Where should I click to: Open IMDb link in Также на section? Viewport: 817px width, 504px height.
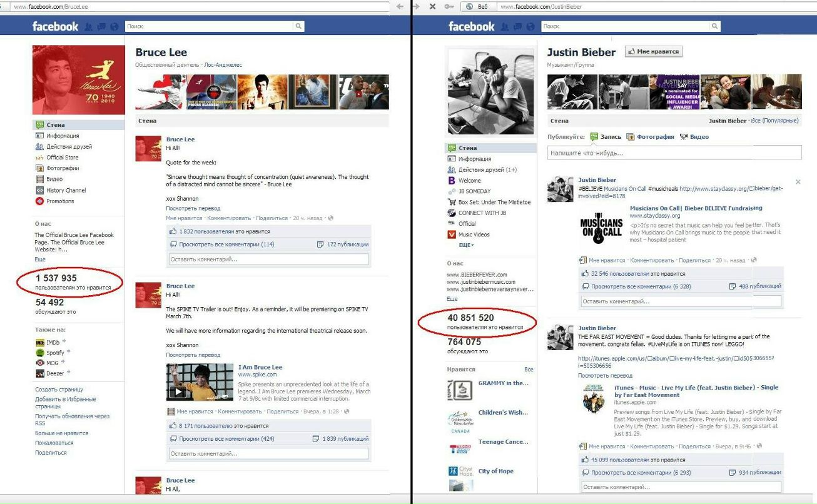53,343
